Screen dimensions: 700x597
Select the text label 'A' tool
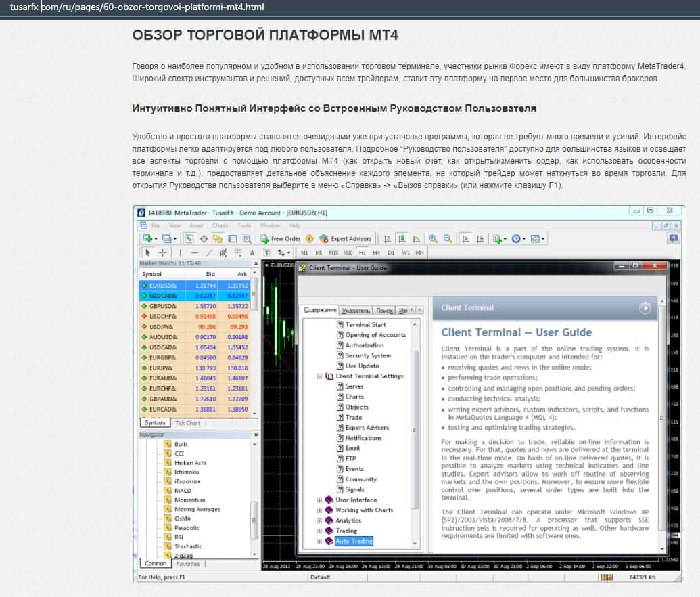pos(252,252)
